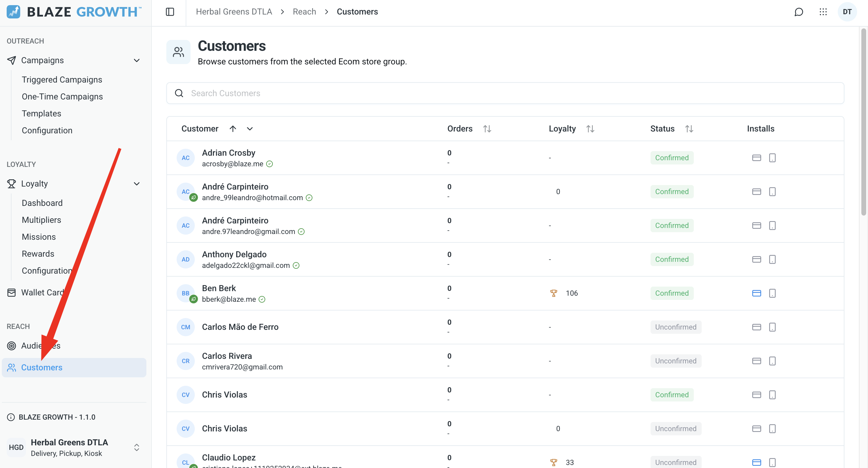The width and height of the screenshot is (868, 468).
Task: Open the apps grid icon
Action: pyautogui.click(x=823, y=12)
